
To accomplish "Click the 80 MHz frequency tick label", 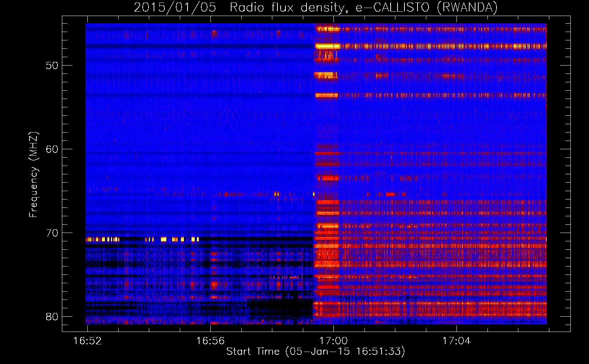I will pos(52,317).
